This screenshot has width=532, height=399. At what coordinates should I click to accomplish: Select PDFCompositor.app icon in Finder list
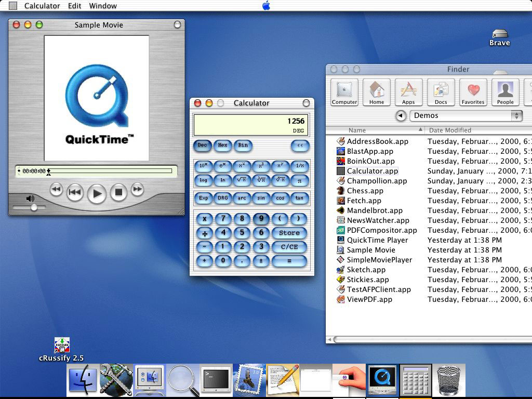coord(341,230)
